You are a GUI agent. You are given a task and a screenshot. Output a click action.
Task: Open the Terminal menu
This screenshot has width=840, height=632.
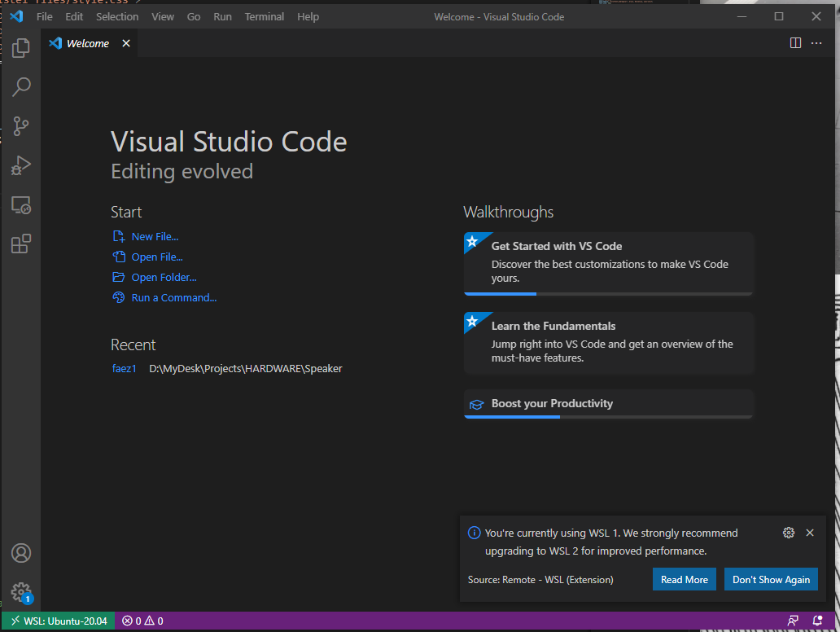pyautogui.click(x=265, y=16)
